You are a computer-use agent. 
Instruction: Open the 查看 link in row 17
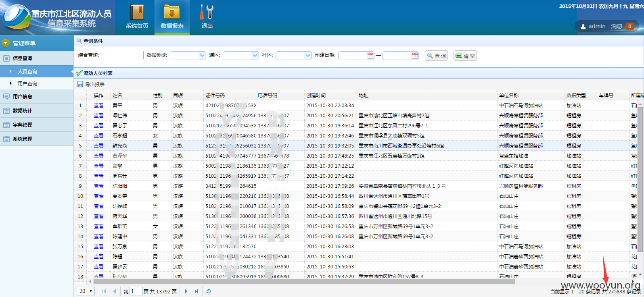point(98,267)
